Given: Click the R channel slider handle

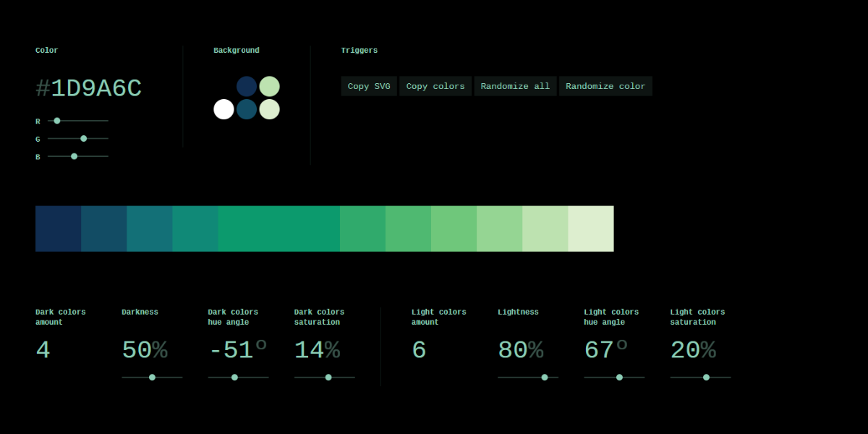Looking at the screenshot, I should (57, 121).
